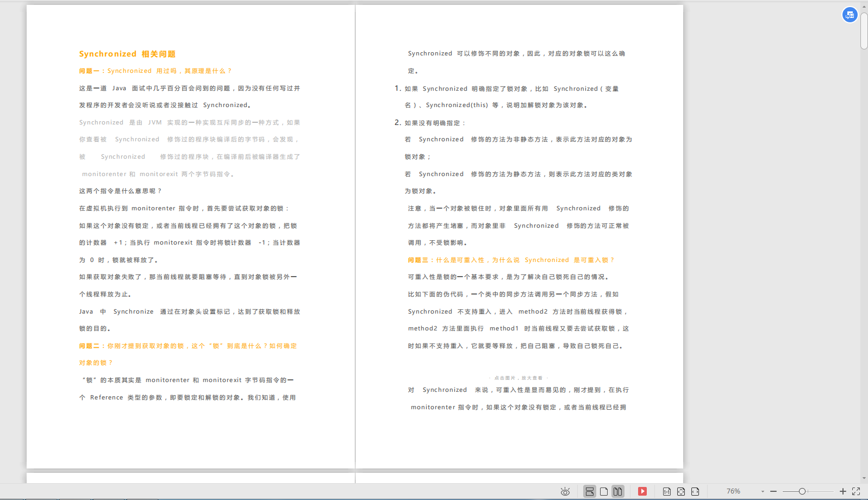This screenshot has height=500, width=868.
Task: Click scrollbar down arrow
Action: tap(864, 478)
